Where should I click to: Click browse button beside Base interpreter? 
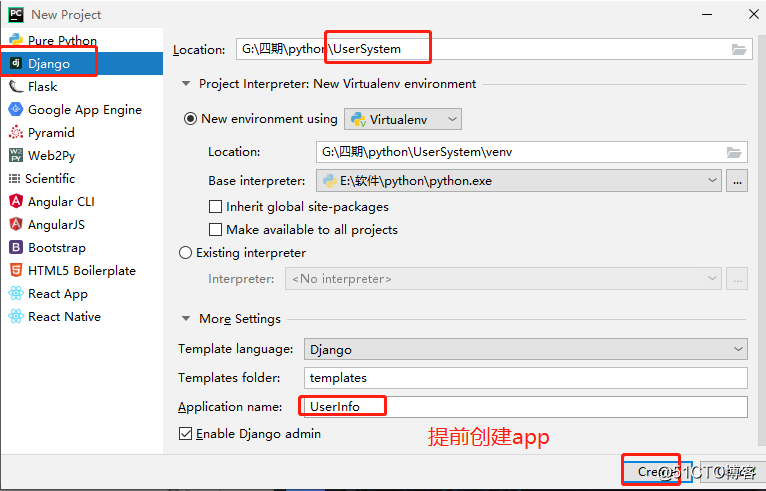click(x=737, y=181)
